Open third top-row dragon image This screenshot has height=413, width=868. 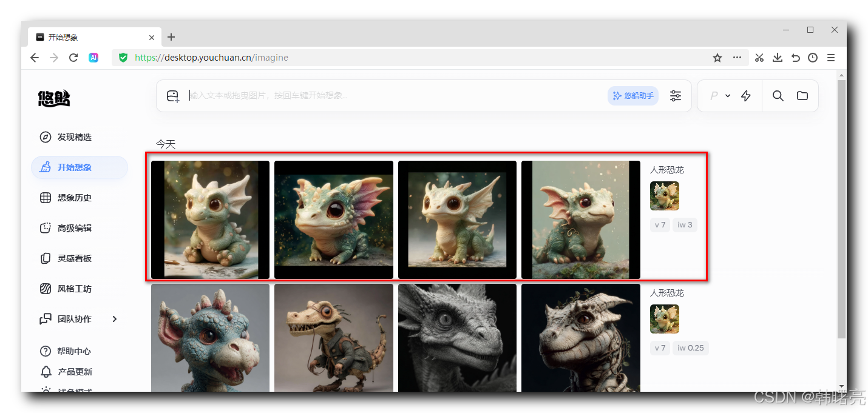point(457,220)
